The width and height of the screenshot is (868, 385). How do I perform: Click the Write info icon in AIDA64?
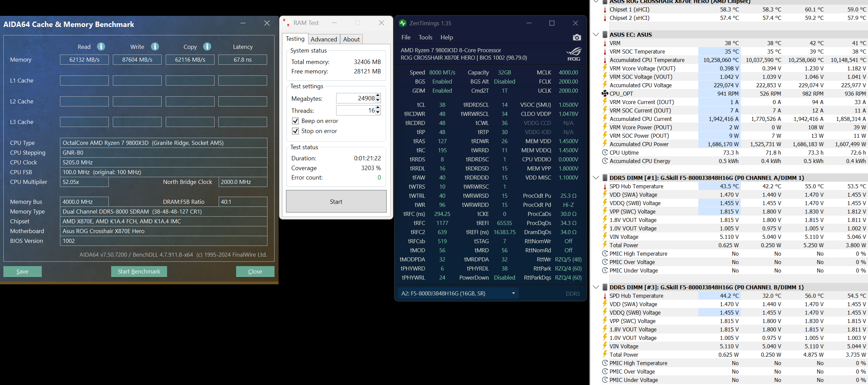coord(155,46)
